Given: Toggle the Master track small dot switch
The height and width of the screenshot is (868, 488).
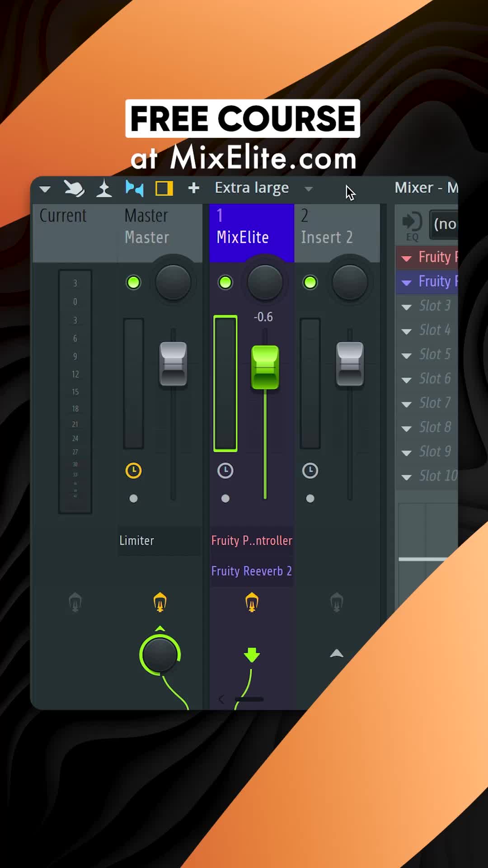Looking at the screenshot, I should (133, 499).
